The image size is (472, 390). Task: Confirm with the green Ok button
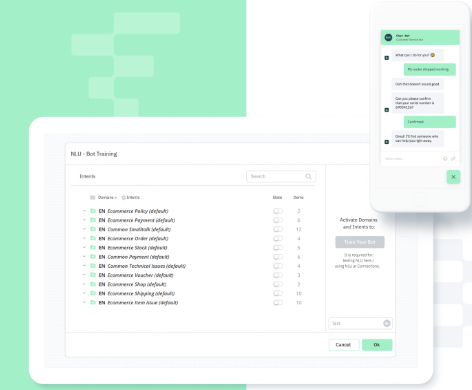tap(377, 345)
